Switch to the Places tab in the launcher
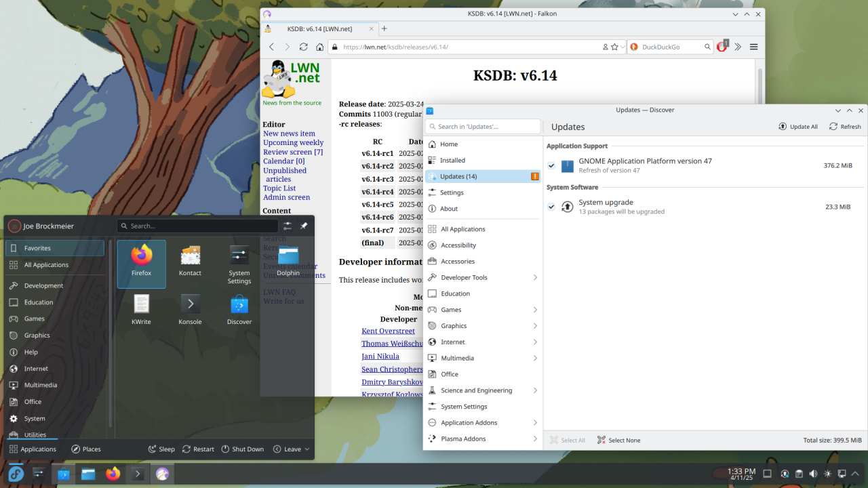The height and width of the screenshot is (488, 868). (86, 449)
